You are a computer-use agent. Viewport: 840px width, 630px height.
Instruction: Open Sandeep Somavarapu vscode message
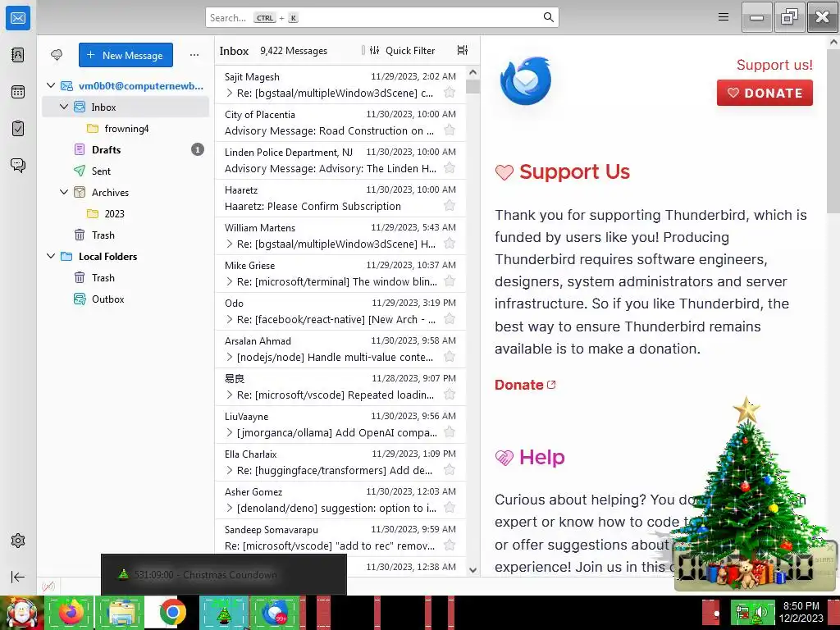[x=340, y=538]
